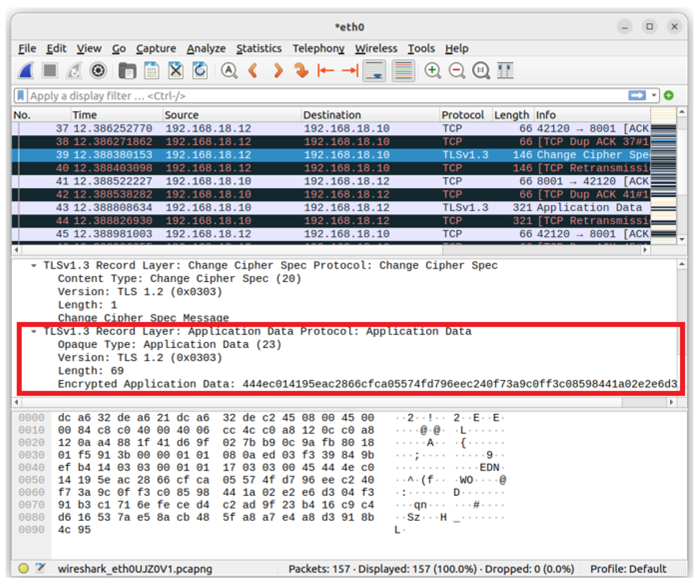Screen dimensions: 700x588
Task: Click the stop capture square icon
Action: [x=50, y=71]
